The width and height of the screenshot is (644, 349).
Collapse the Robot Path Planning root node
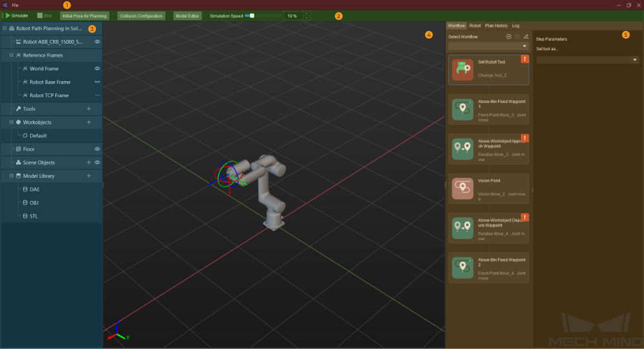click(5, 28)
